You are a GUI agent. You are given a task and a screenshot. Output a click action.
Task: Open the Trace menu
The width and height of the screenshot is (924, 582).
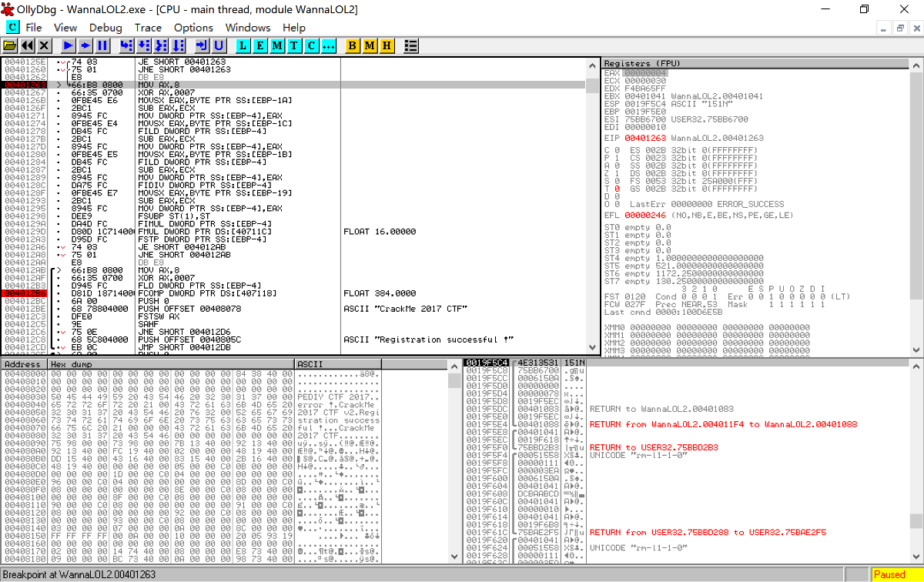tap(148, 28)
